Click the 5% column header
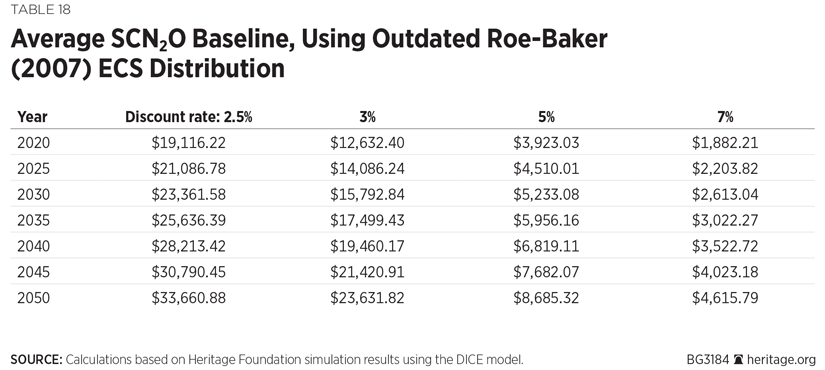The height and width of the screenshot is (370, 825). (x=546, y=117)
